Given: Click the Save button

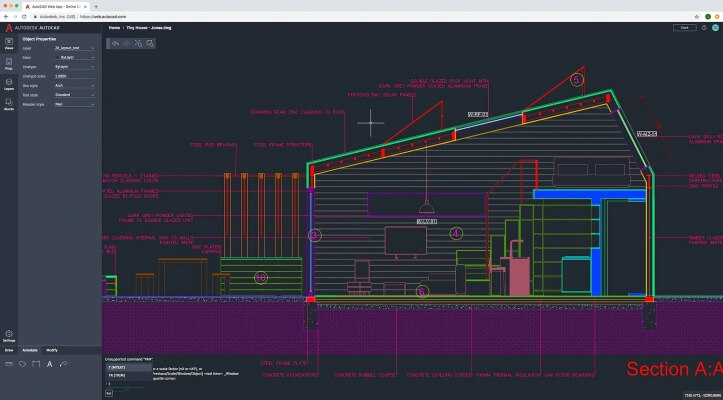Looking at the screenshot, I should 684,28.
